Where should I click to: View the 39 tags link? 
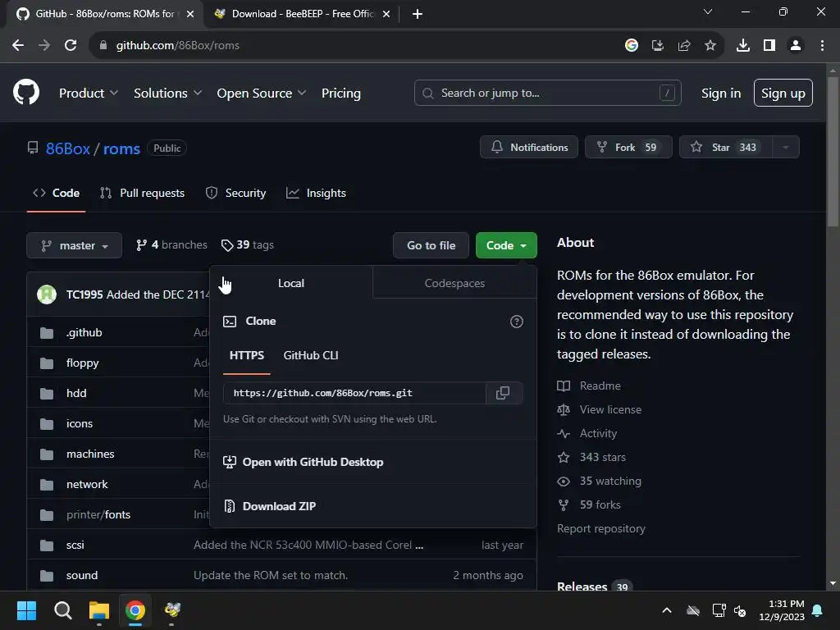click(248, 244)
